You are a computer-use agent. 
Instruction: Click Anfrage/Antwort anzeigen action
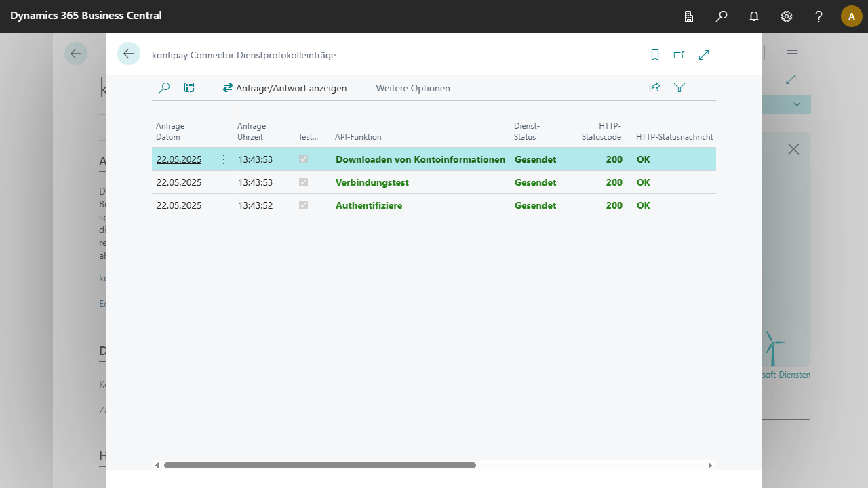285,88
